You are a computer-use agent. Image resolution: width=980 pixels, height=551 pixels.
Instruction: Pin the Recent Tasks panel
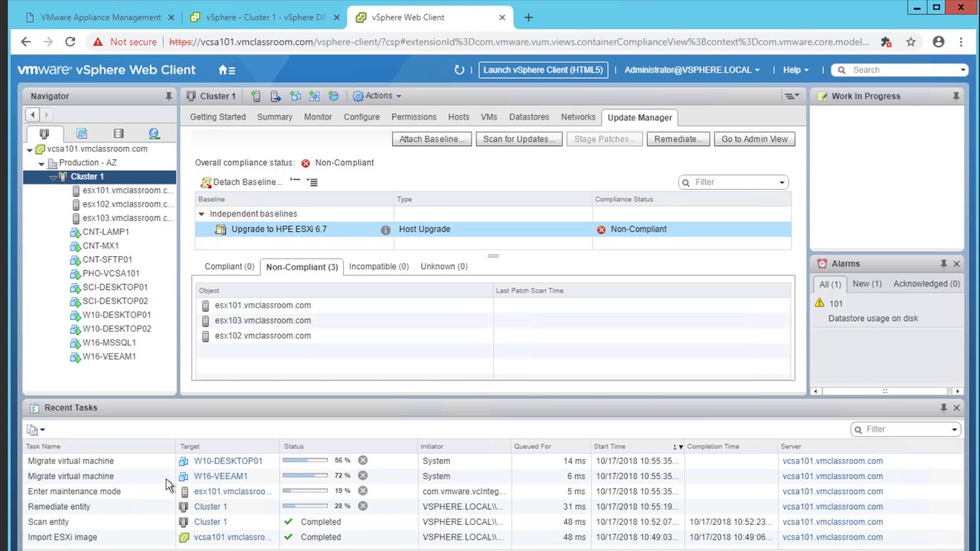[x=943, y=408]
